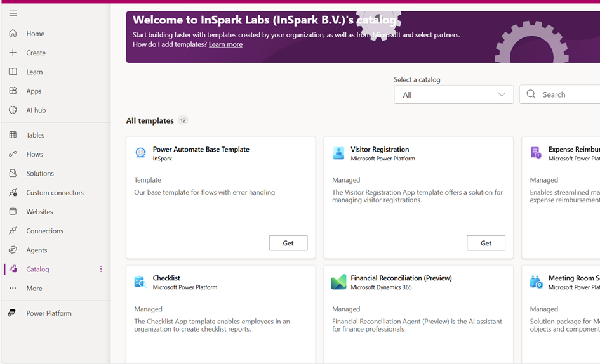Click the Custom connectors icon
This screenshot has width=600, height=364.
click(x=13, y=192)
